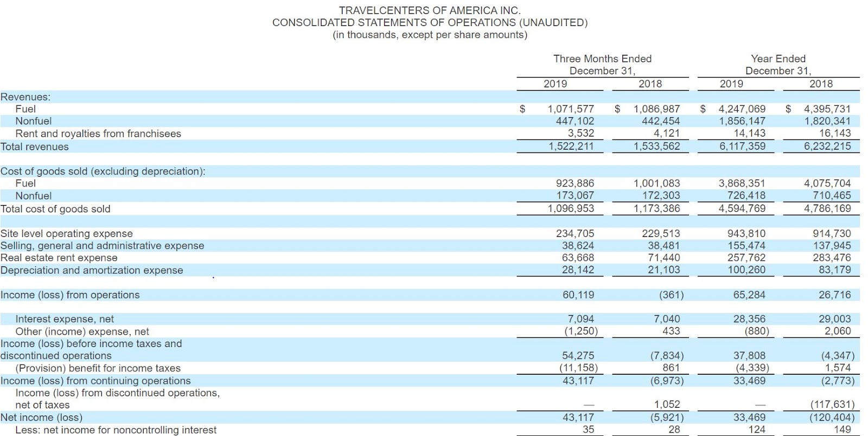Click nonfuel cost value 726,418
Viewport: 868px width, 436px height.
(746, 195)
